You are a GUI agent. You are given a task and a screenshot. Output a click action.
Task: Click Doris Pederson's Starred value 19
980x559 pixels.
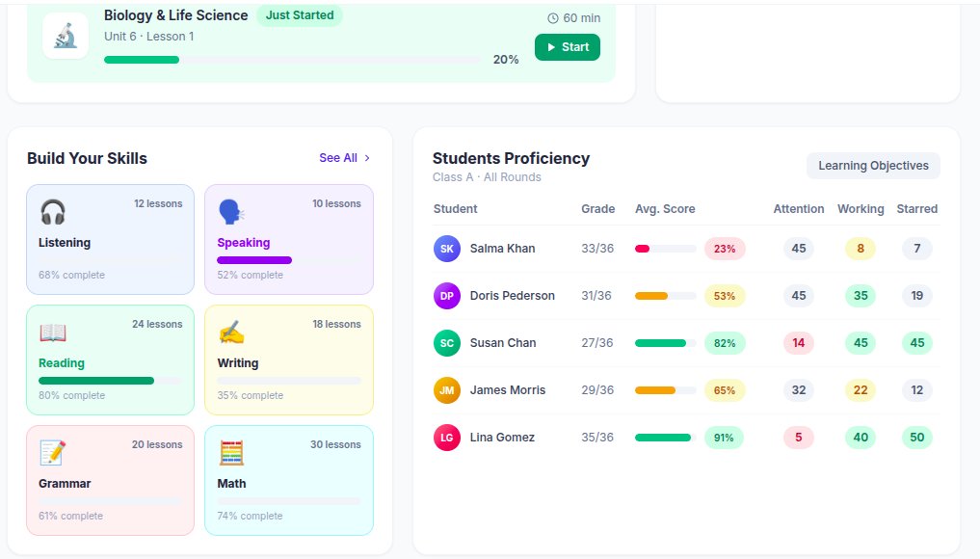pyautogui.click(x=916, y=296)
